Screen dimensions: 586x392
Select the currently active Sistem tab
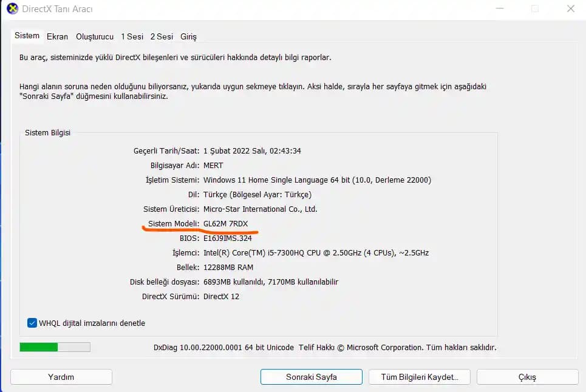click(27, 36)
